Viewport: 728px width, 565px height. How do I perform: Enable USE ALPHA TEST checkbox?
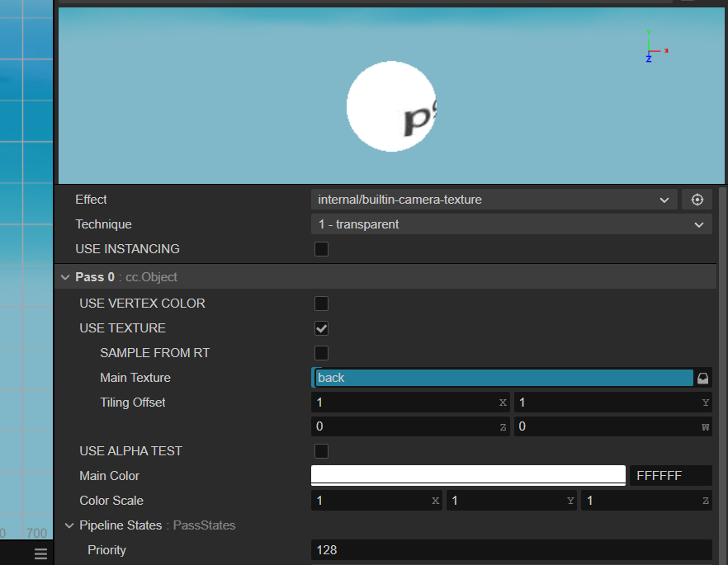pyautogui.click(x=321, y=451)
